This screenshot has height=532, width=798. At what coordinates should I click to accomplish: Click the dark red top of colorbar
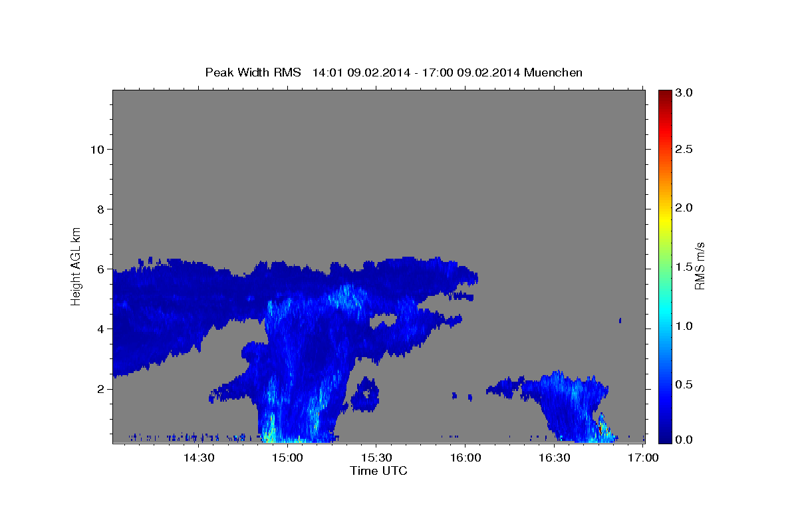coord(664,94)
